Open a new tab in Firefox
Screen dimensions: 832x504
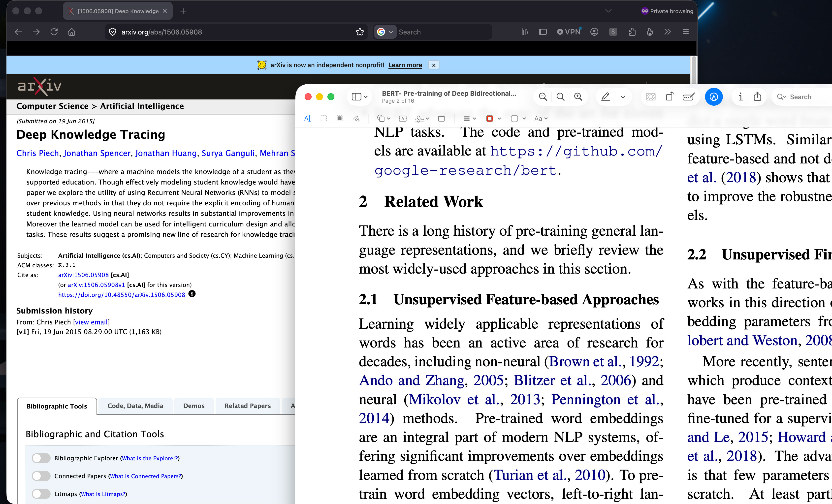click(183, 11)
